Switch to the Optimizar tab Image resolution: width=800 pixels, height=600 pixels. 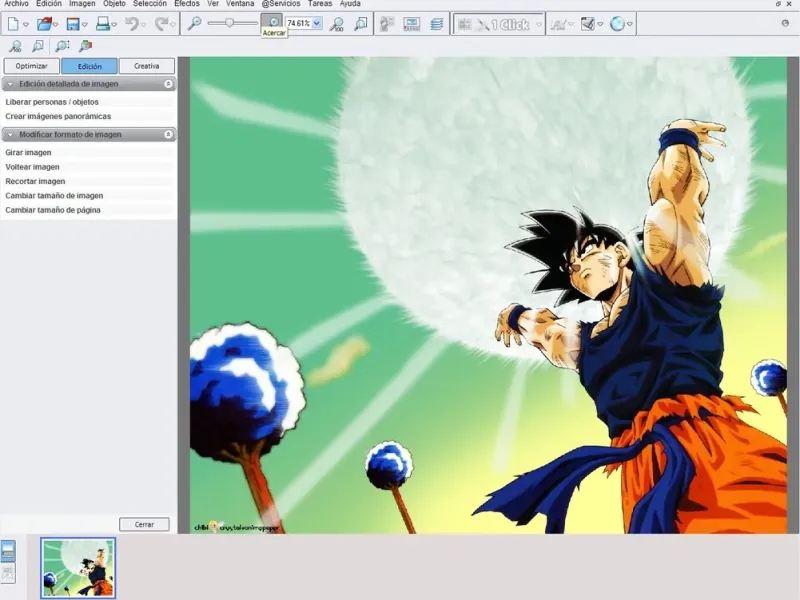pyautogui.click(x=31, y=66)
